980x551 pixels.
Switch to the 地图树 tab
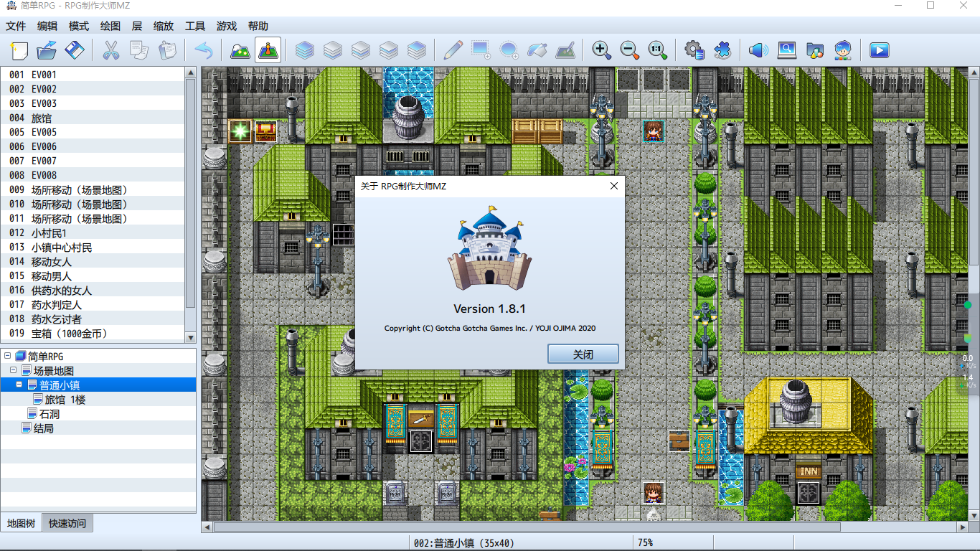click(21, 523)
